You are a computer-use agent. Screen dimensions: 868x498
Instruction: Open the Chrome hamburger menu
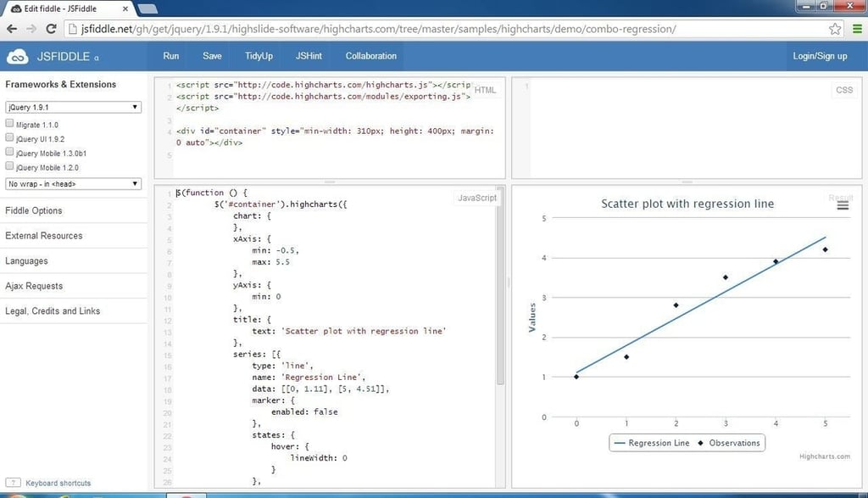tap(857, 29)
